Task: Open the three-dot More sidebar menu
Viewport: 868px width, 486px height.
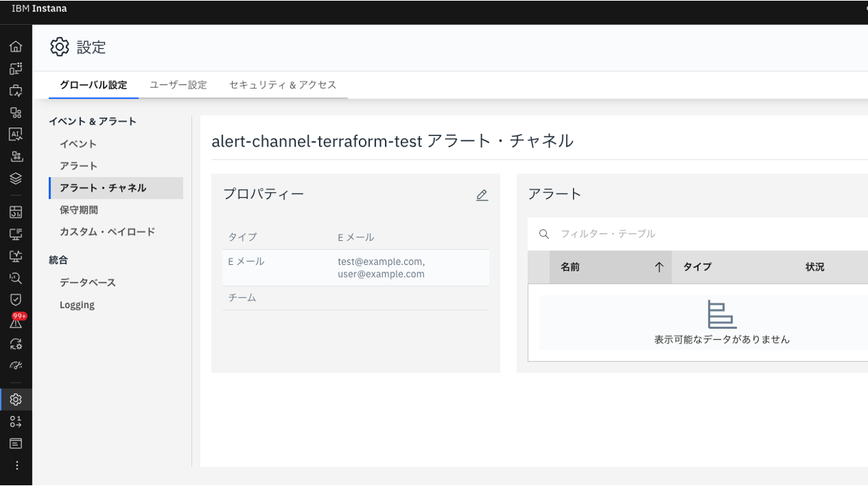Action: tap(16, 465)
